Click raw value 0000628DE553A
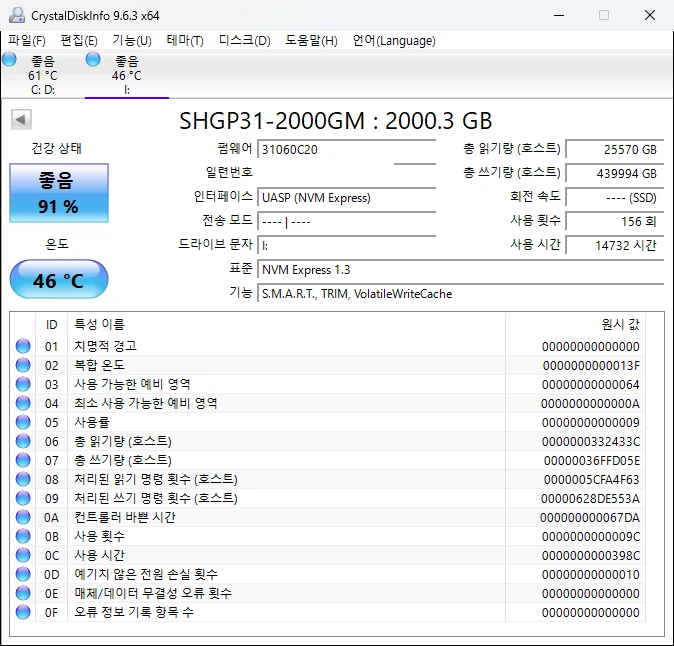 tap(590, 499)
